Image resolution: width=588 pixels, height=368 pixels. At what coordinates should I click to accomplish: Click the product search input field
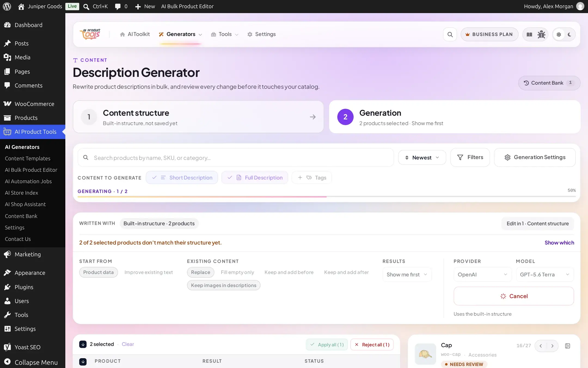[236, 158]
